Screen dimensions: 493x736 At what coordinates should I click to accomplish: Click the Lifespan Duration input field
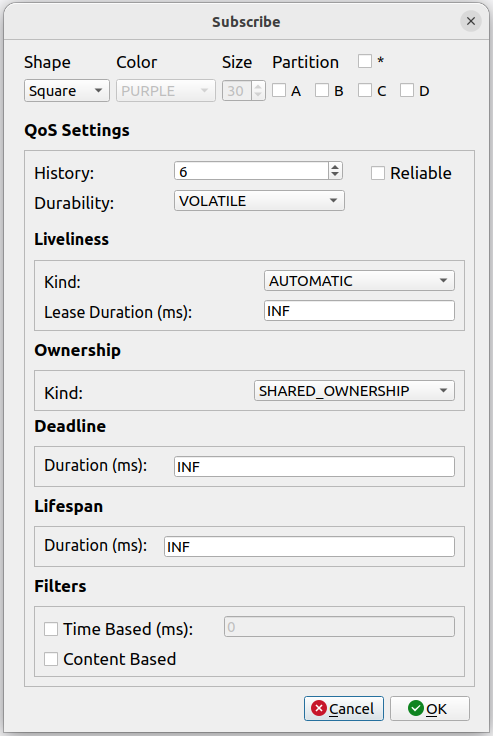(x=309, y=547)
